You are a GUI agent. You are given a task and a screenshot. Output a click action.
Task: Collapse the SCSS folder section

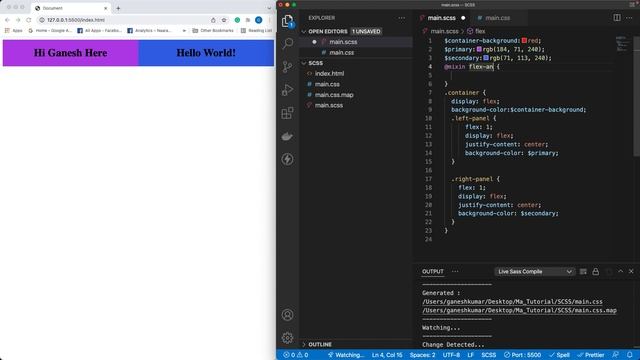pyautogui.click(x=304, y=63)
